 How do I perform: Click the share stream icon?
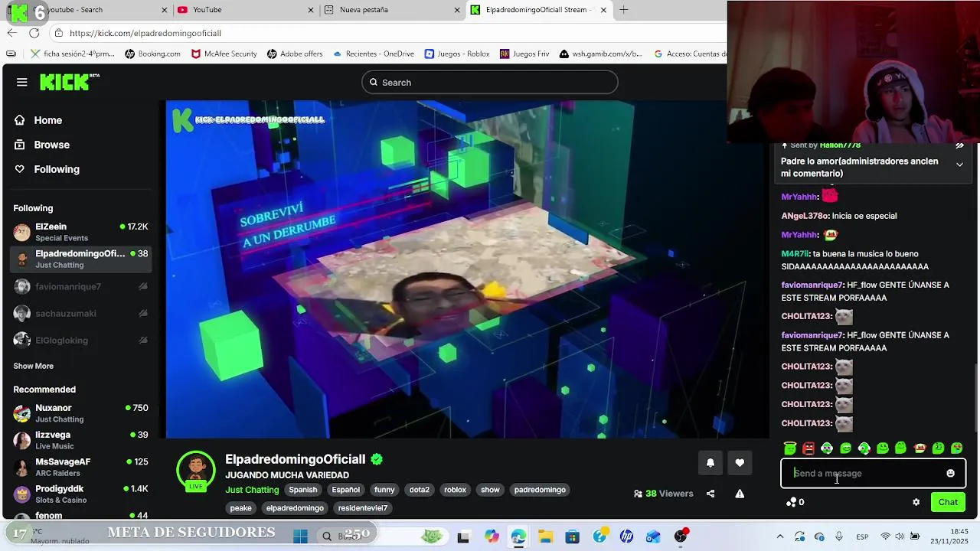710,494
